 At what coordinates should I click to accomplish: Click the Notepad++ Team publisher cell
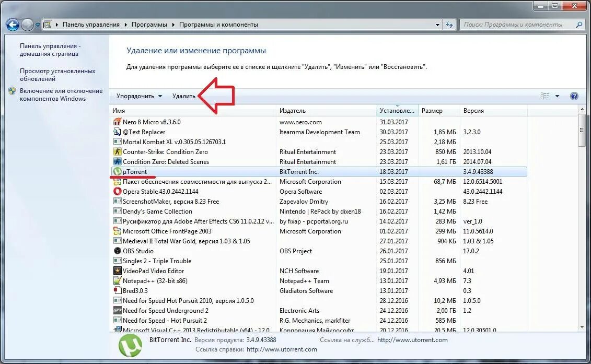coord(304,281)
